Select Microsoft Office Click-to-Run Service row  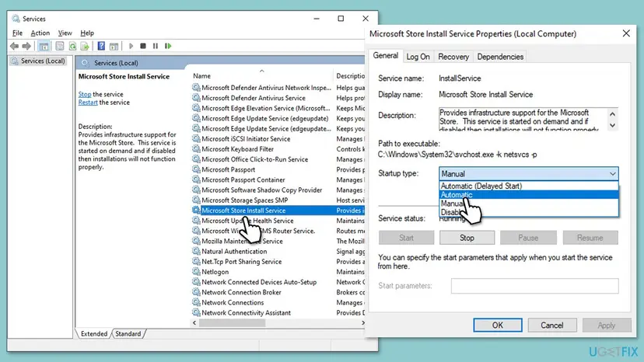(x=278, y=159)
